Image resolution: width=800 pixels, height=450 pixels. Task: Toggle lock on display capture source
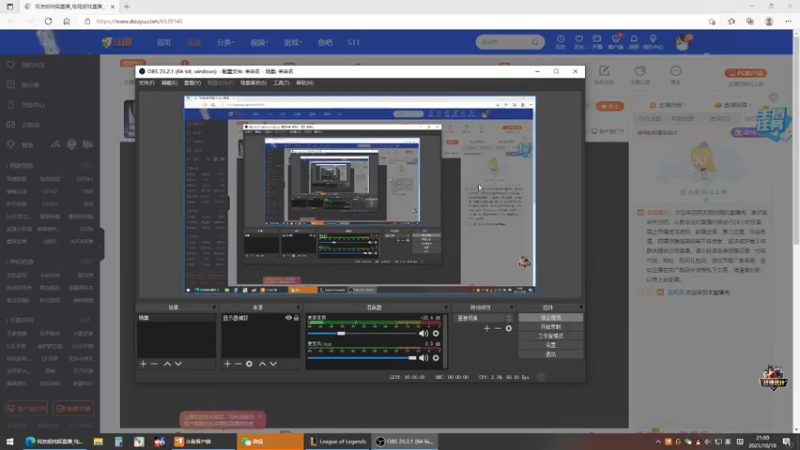pos(296,318)
